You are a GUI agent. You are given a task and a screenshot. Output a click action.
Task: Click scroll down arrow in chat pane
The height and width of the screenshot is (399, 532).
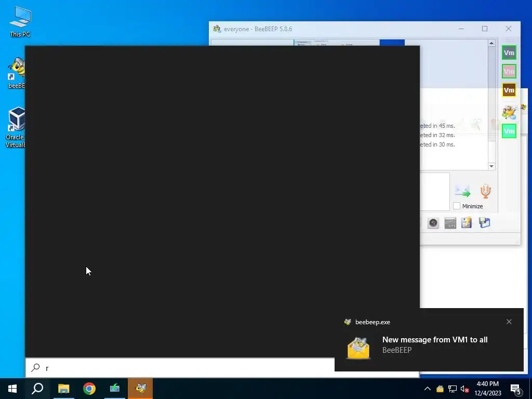point(491,166)
